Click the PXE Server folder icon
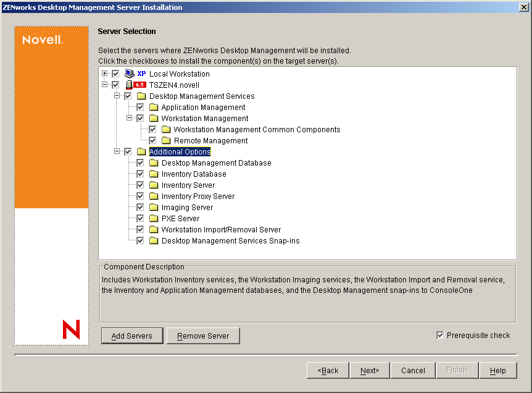Image resolution: width=532 pixels, height=393 pixels. tap(154, 218)
